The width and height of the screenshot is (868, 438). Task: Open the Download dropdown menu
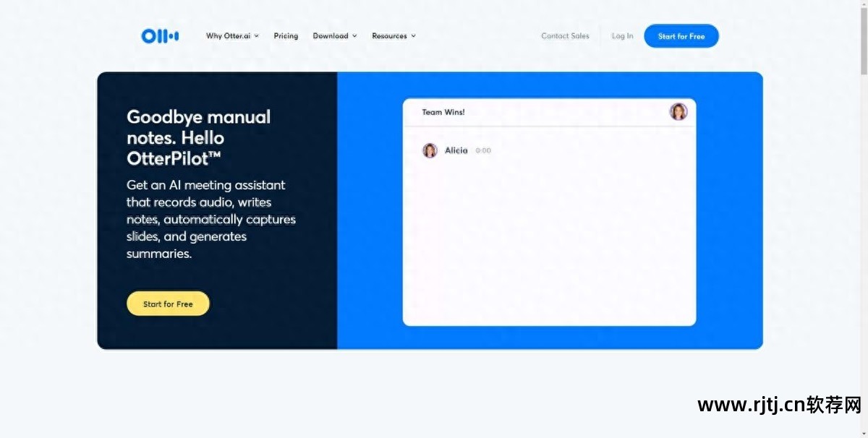[335, 36]
